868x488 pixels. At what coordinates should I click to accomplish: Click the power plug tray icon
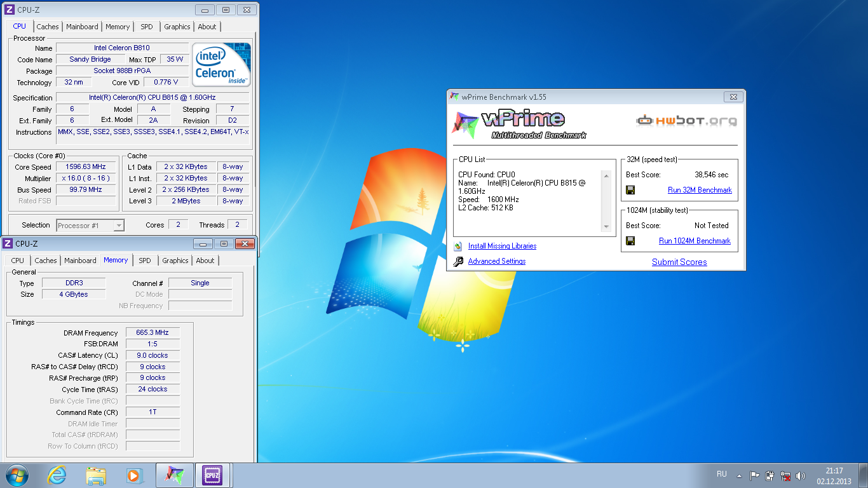770,475
